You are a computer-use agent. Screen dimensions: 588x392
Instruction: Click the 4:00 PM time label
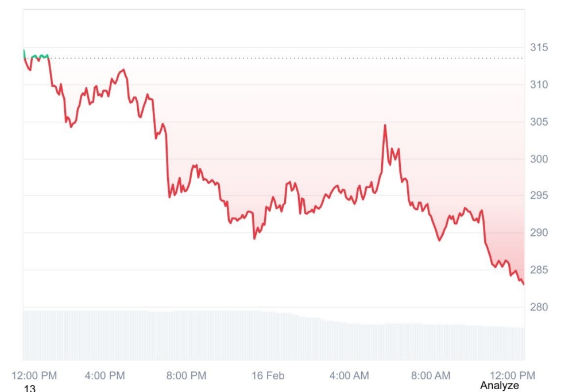105,376
